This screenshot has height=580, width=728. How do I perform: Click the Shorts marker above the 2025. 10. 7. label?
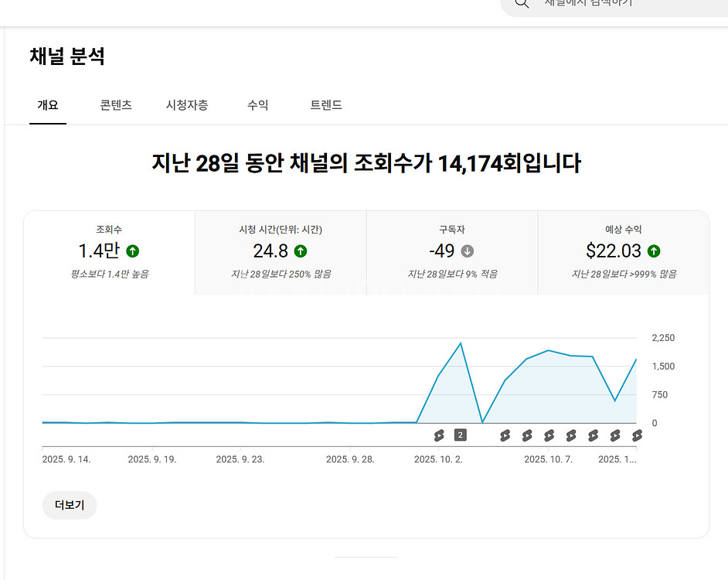[549, 435]
